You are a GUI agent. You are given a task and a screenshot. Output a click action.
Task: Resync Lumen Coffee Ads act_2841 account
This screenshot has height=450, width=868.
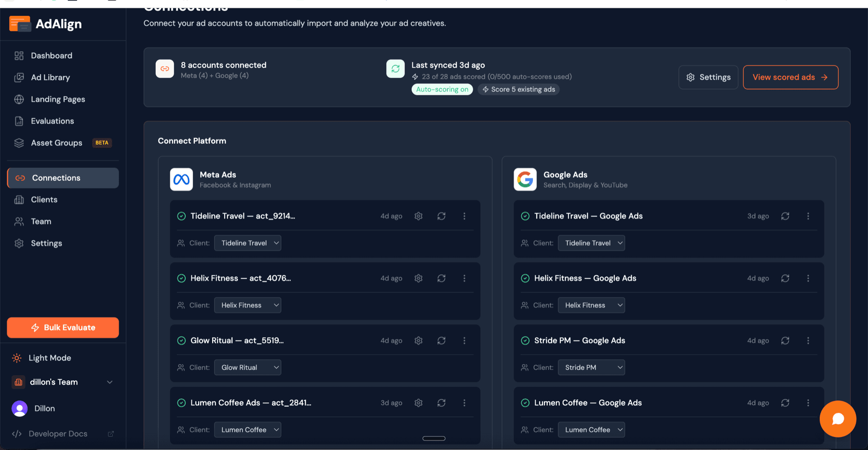point(441,403)
